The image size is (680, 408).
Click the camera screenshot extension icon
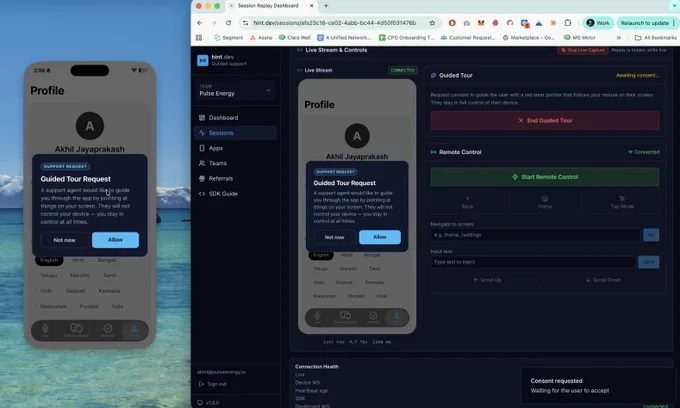[466, 23]
